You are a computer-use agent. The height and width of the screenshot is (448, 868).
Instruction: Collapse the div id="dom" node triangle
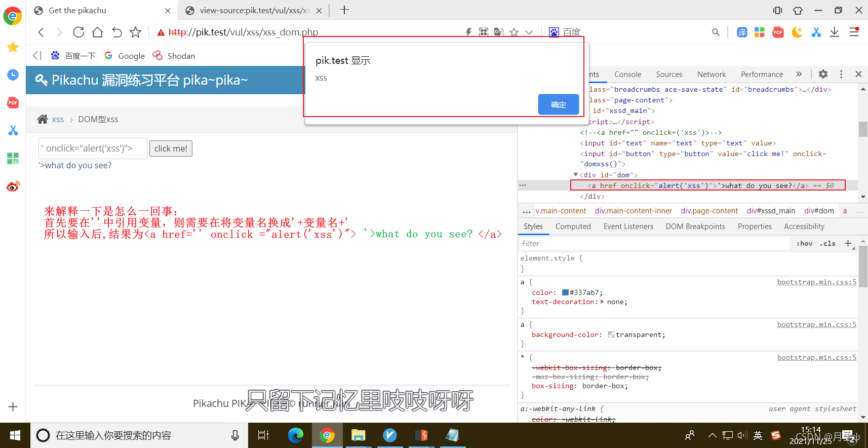tap(575, 174)
